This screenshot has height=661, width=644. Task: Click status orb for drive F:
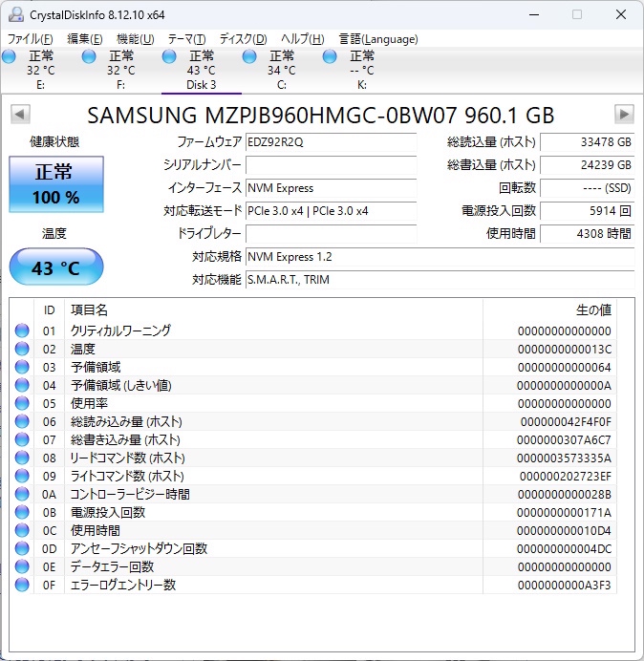pos(90,57)
